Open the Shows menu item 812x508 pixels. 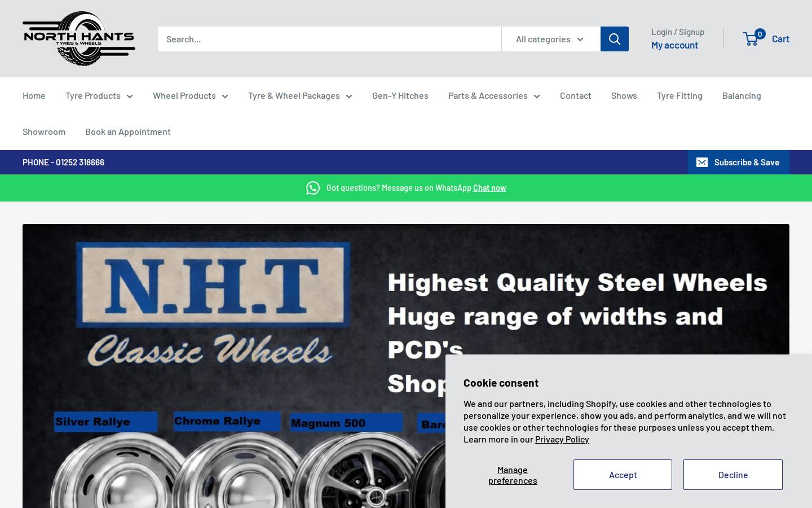[x=624, y=95]
